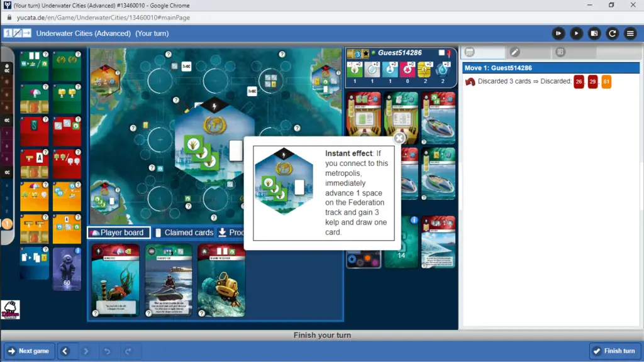Click the pink biomatter resource icon
Screen dimensions: 644x362
[408, 69]
